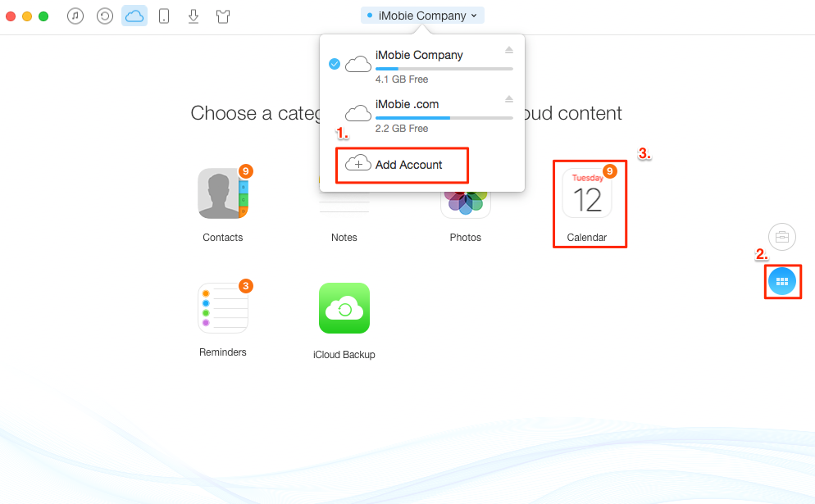Click the Add Account button
The image size is (815, 504).
pos(402,165)
